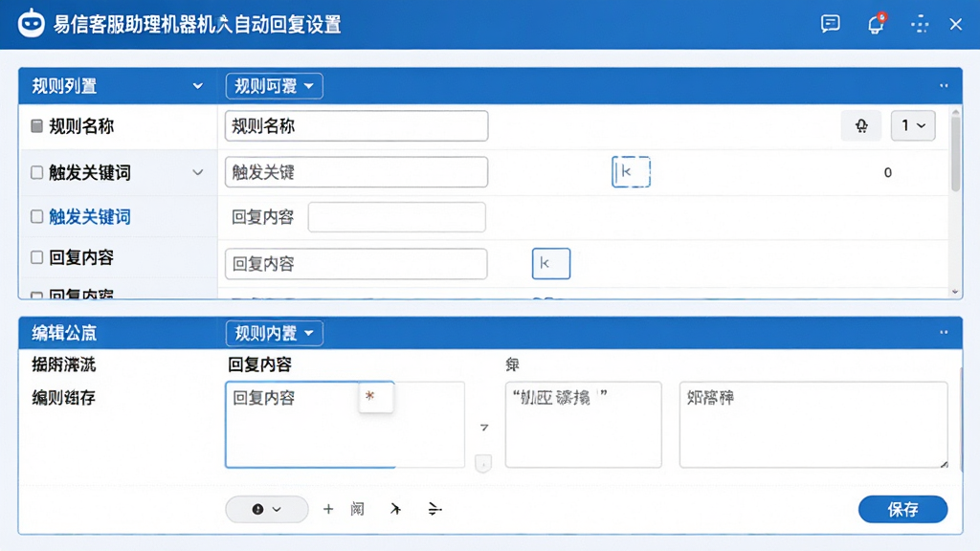The image size is (980, 551).
Task: Click into the middle quoted-text textarea in the editor panel
Action: click(583, 425)
